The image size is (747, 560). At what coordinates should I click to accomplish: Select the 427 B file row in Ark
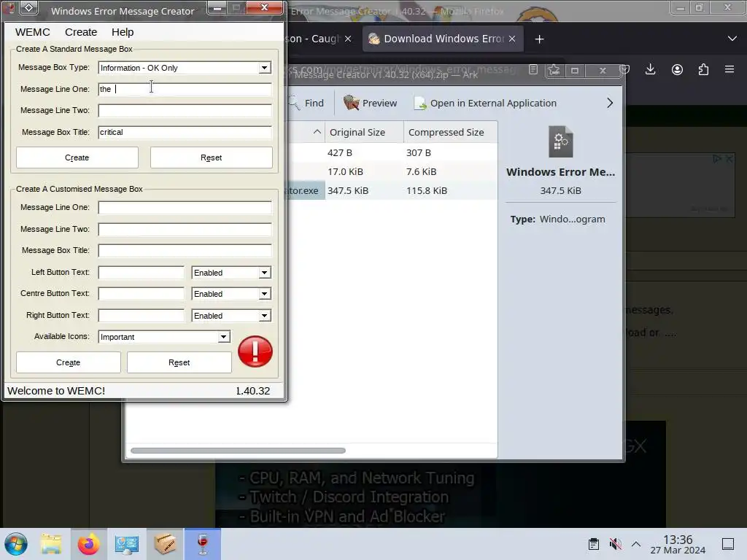pyautogui.click(x=392, y=153)
